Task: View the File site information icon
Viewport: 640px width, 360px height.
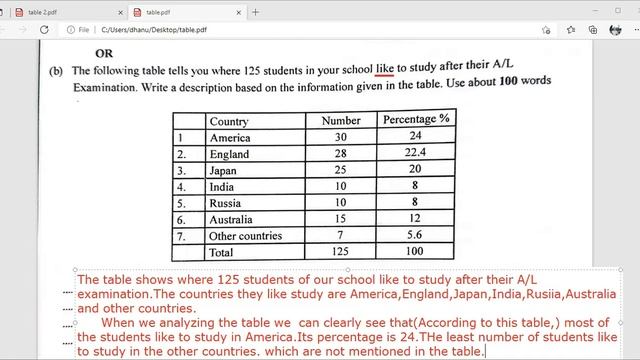Action: coord(71,30)
